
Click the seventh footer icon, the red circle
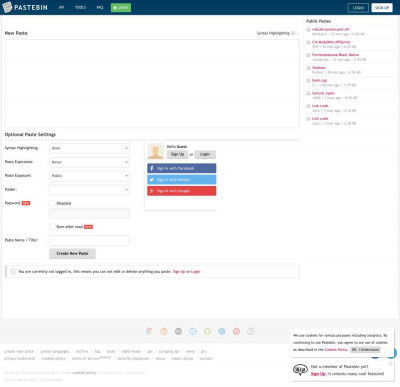(x=236, y=331)
